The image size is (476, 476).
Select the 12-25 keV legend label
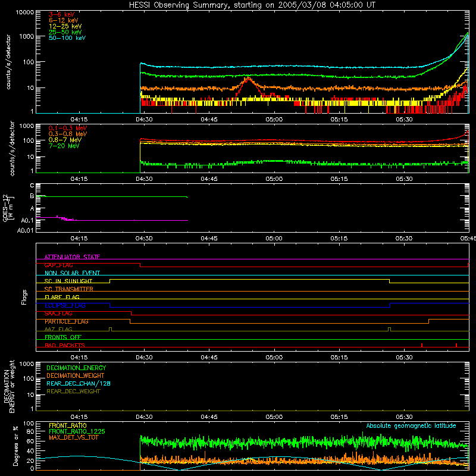click(x=65, y=26)
